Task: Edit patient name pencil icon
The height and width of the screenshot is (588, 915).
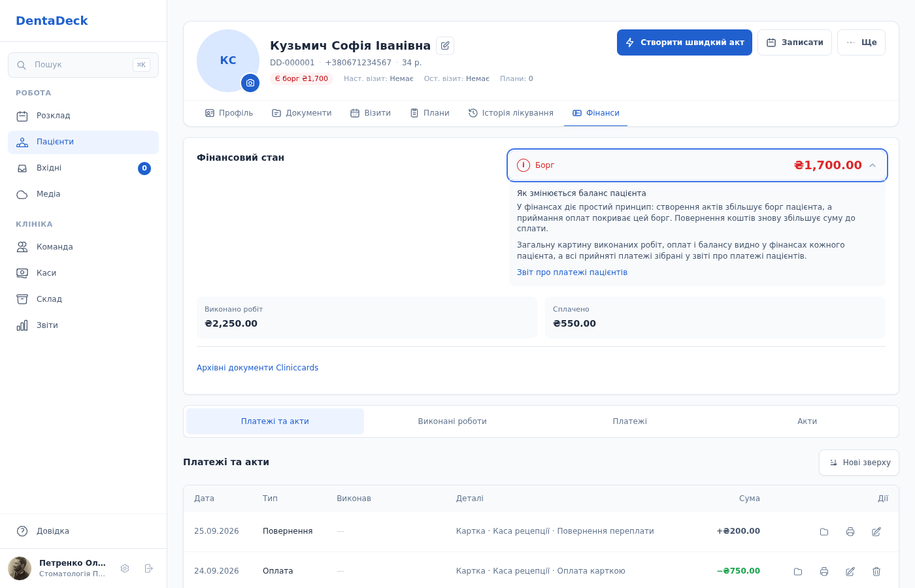Action: pos(445,46)
